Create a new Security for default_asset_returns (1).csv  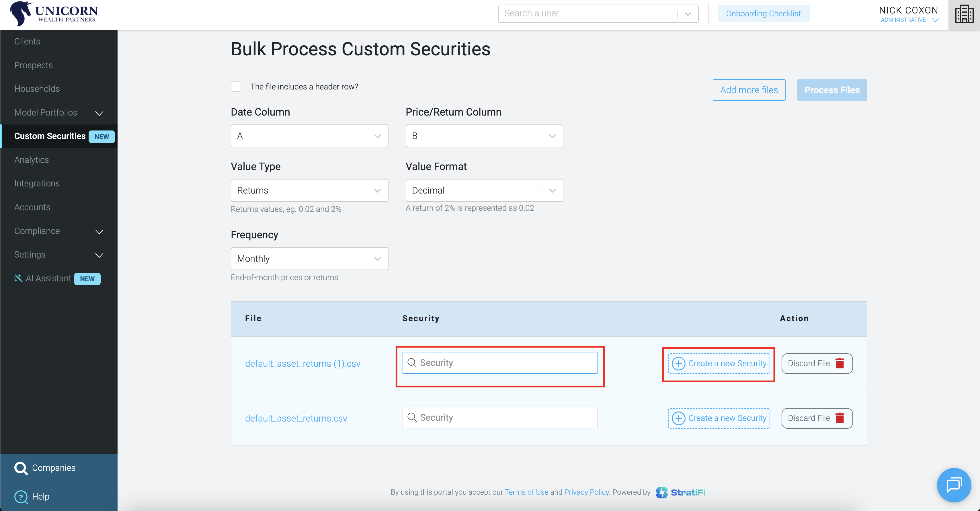(x=719, y=363)
